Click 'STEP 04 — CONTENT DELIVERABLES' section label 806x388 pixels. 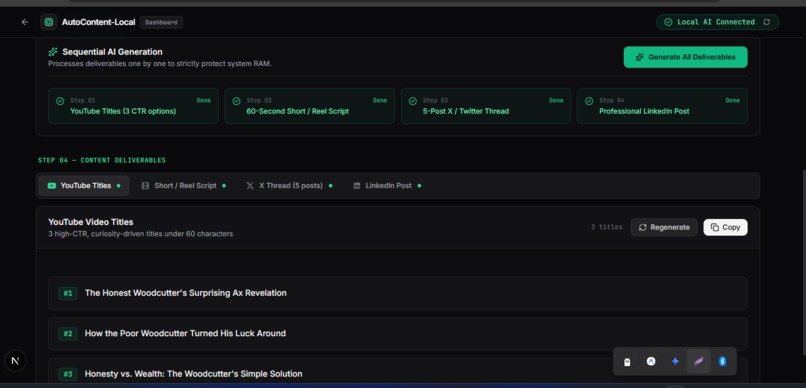[102, 160]
